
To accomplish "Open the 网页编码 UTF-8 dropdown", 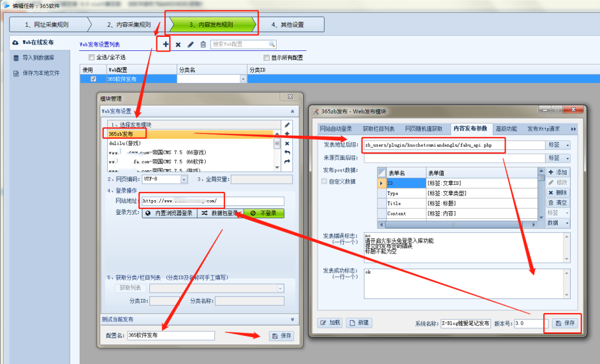I will coord(184,180).
